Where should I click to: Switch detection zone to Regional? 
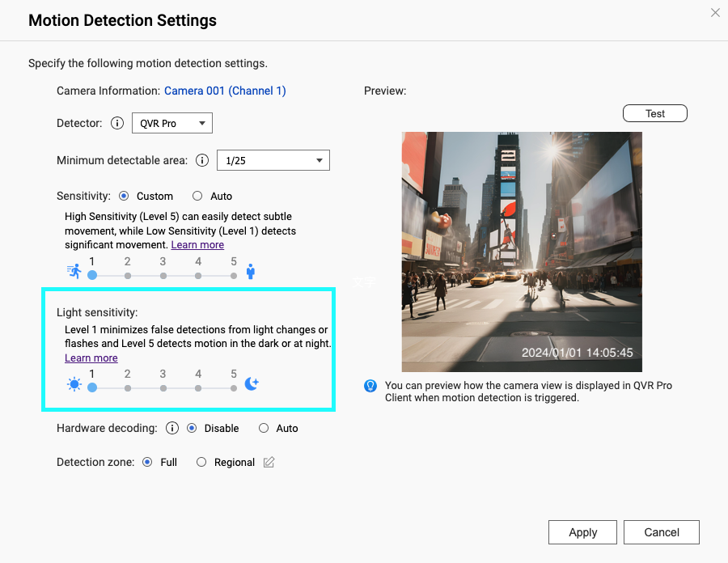pyautogui.click(x=201, y=462)
